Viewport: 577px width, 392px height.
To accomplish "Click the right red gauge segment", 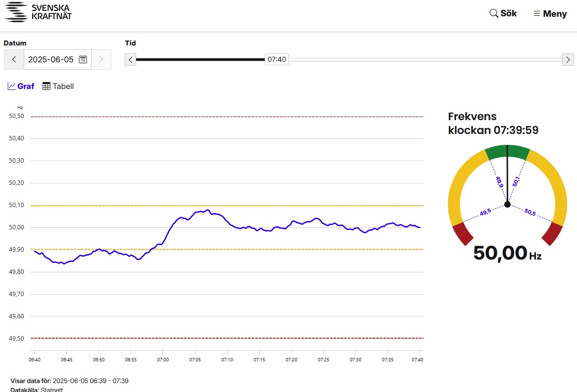I will 552,233.
